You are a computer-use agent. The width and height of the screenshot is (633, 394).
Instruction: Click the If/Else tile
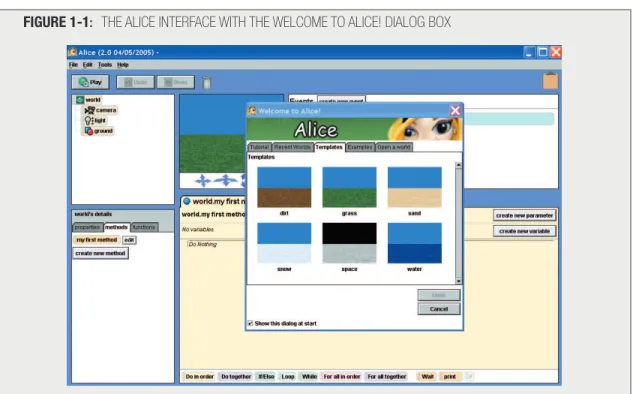pos(266,376)
